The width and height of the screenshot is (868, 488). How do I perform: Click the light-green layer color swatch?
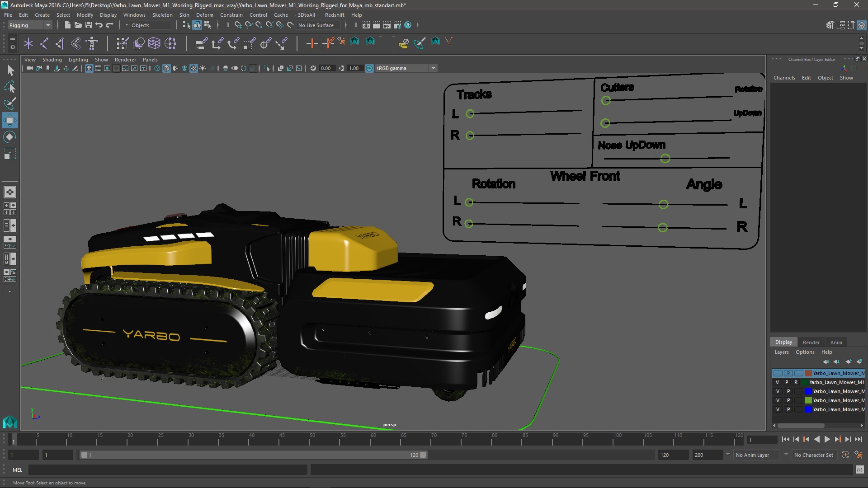pos(808,400)
